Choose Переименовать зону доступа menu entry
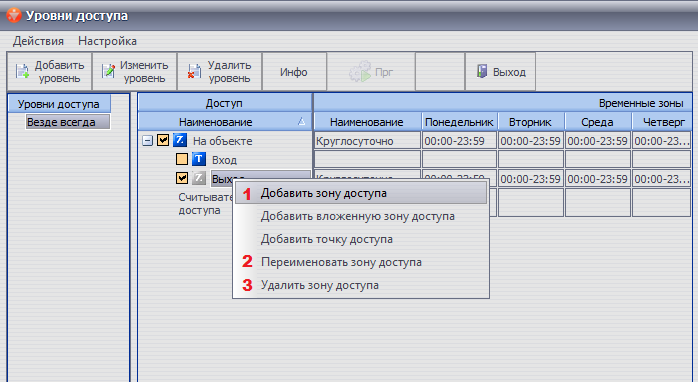Screen dimensions: 698x382 (x=361, y=262)
